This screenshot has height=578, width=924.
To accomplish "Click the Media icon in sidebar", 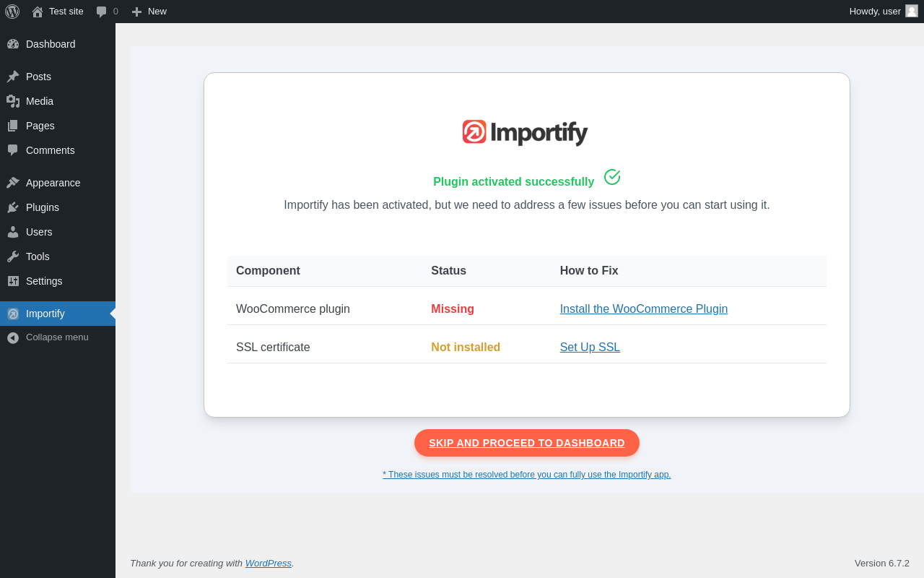I will (x=13, y=101).
